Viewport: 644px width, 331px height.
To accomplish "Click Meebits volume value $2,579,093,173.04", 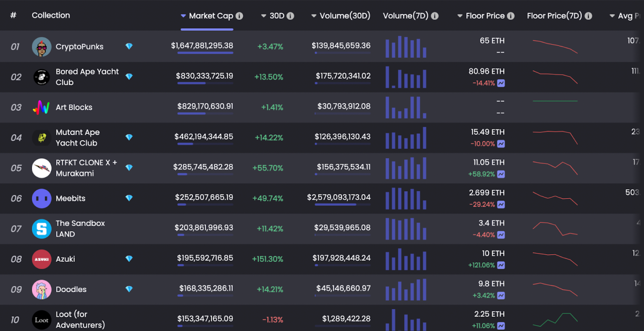I will click(339, 197).
